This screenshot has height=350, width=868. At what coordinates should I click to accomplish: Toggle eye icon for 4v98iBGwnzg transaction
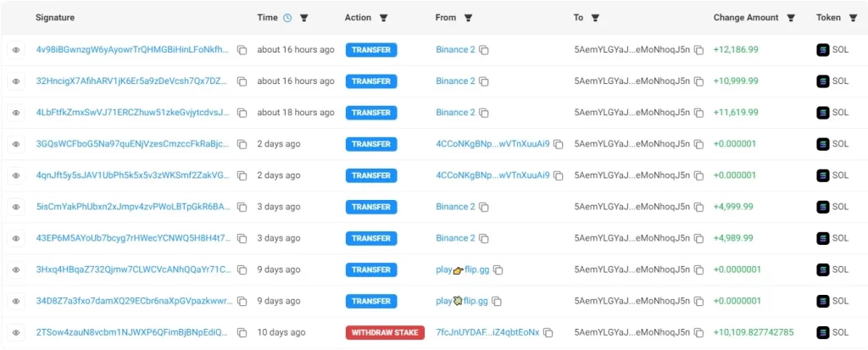16,50
